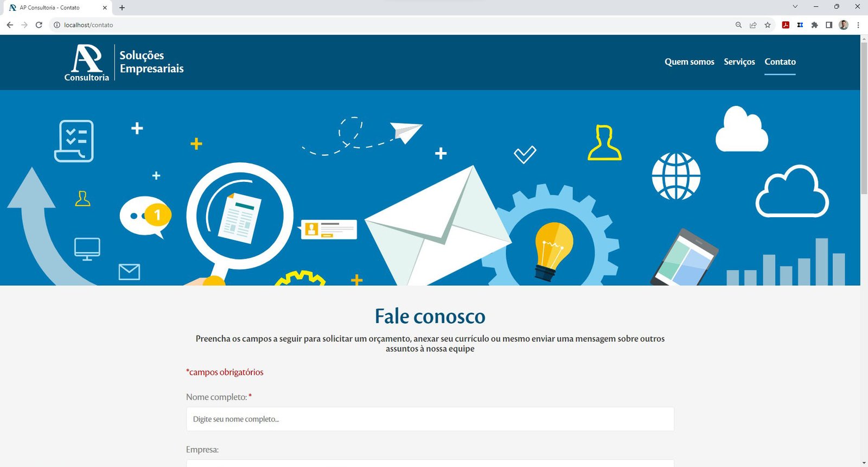This screenshot has width=868, height=467.
Task: Open the Adobe Acrobat extension
Action: click(x=785, y=25)
